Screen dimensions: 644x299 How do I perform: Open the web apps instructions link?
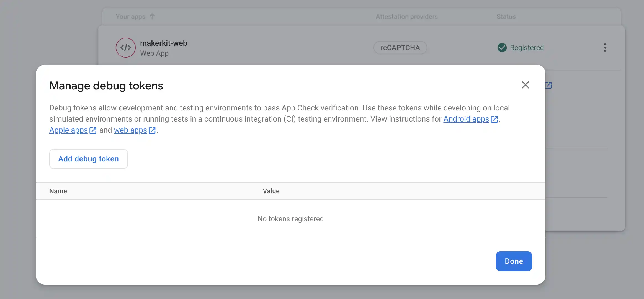130,130
